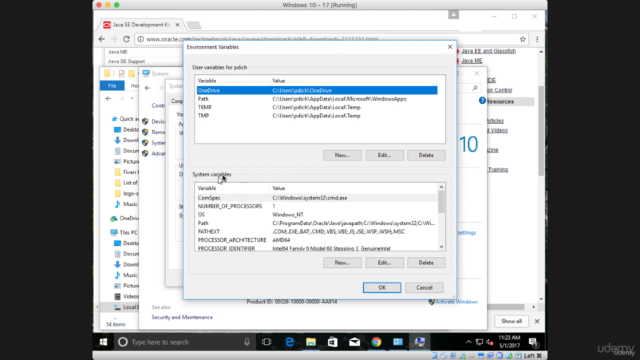Cancel the Environment Variables dialog
The width and height of the screenshot is (640, 360).
coord(424,287)
